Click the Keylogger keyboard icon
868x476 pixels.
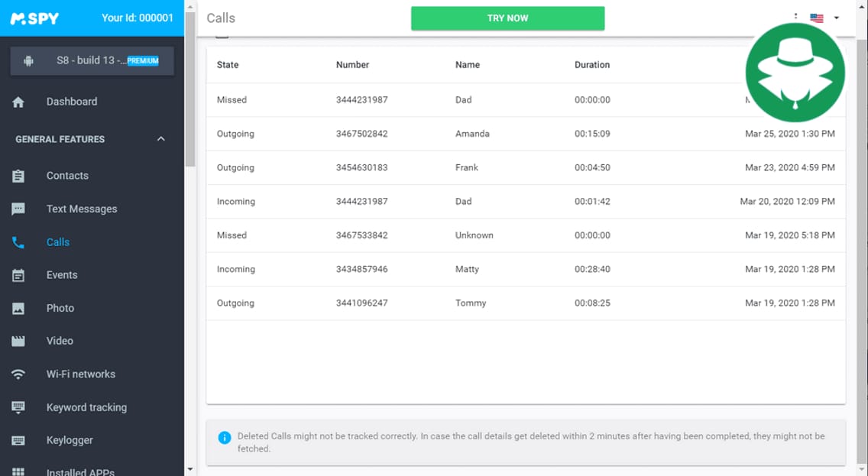(18, 441)
